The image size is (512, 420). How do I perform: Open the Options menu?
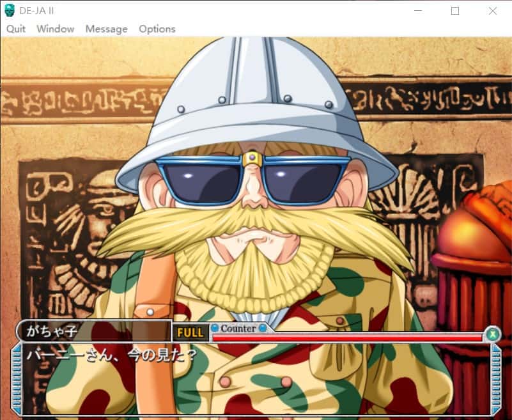157,29
